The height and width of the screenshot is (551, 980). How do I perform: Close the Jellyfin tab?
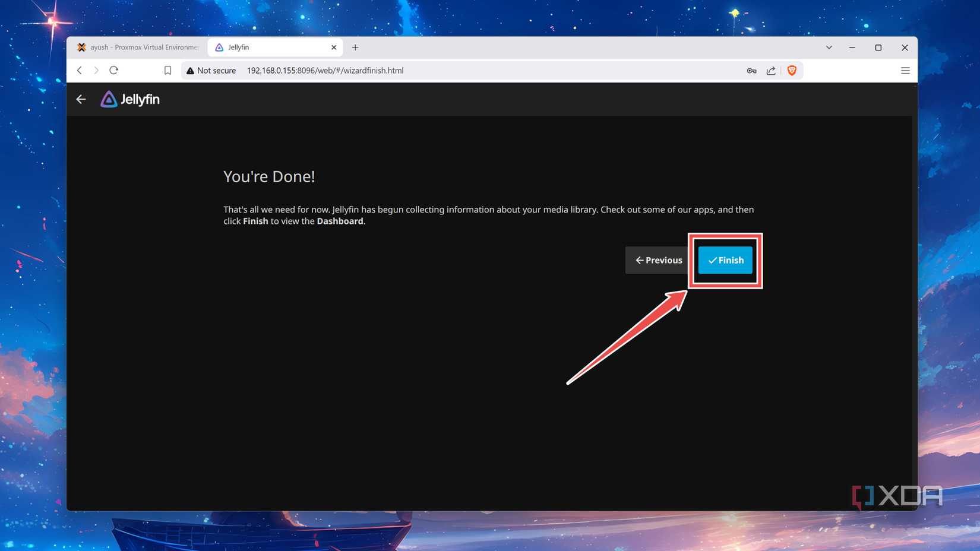pyautogui.click(x=334, y=47)
